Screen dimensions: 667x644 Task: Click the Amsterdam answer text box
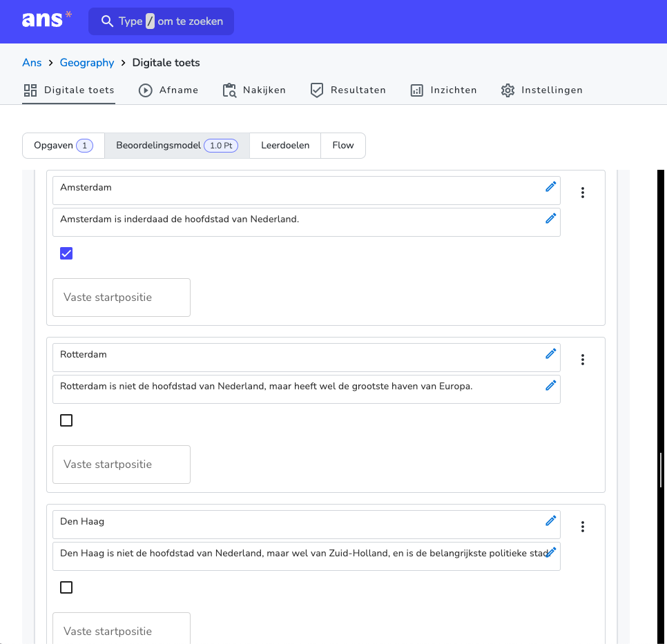pyautogui.click(x=307, y=191)
